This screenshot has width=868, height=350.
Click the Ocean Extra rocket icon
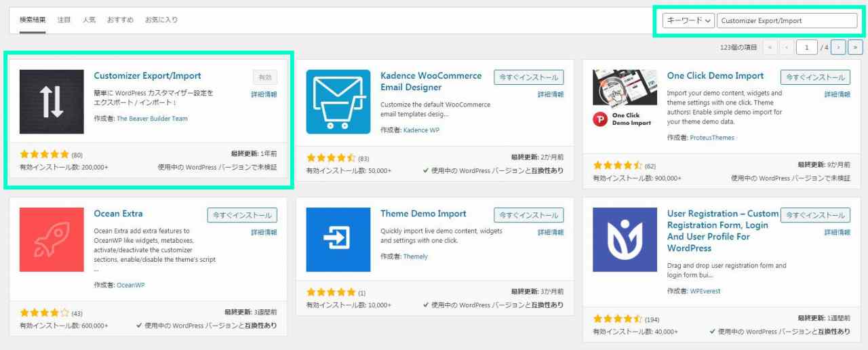pos(52,239)
